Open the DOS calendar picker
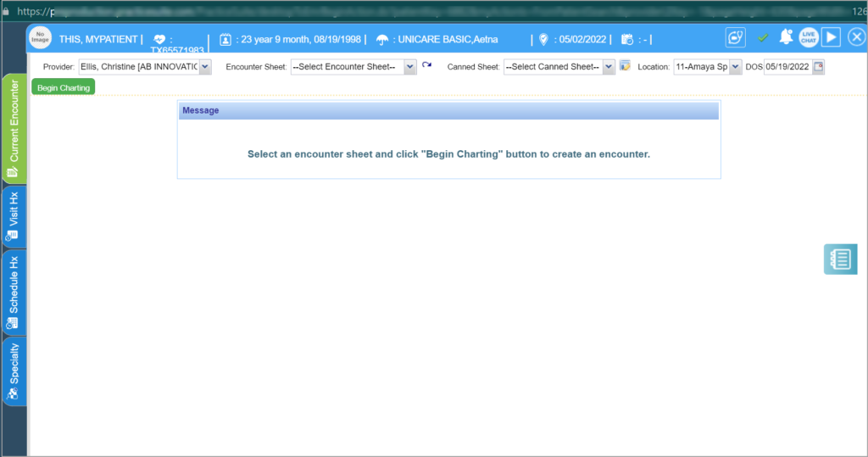 click(x=818, y=67)
